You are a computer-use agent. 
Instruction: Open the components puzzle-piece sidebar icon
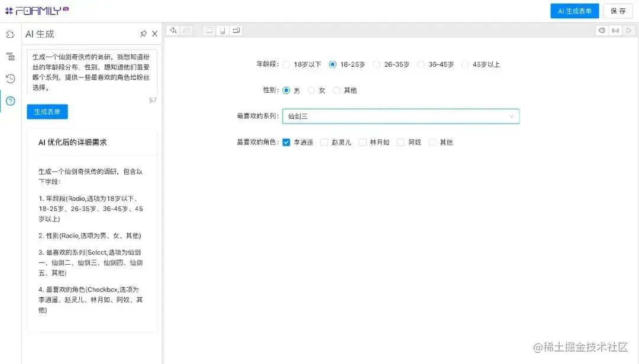click(11, 34)
